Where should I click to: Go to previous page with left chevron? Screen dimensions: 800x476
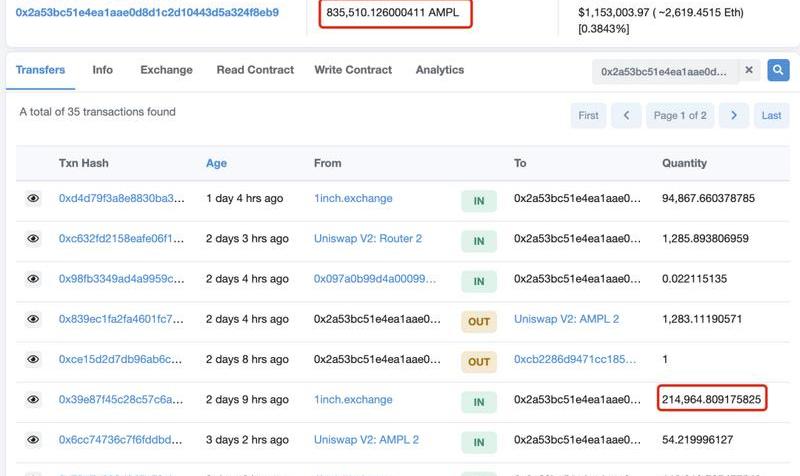pos(626,116)
